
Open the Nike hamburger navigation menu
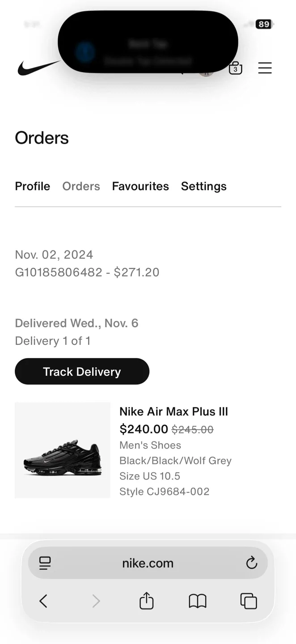tap(265, 68)
